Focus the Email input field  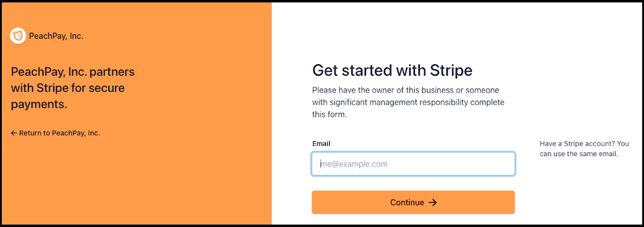(413, 164)
